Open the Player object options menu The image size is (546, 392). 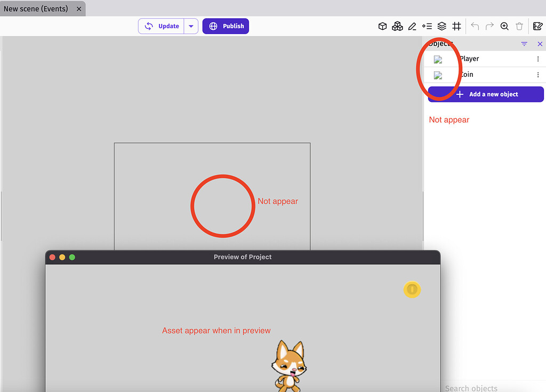coord(538,59)
